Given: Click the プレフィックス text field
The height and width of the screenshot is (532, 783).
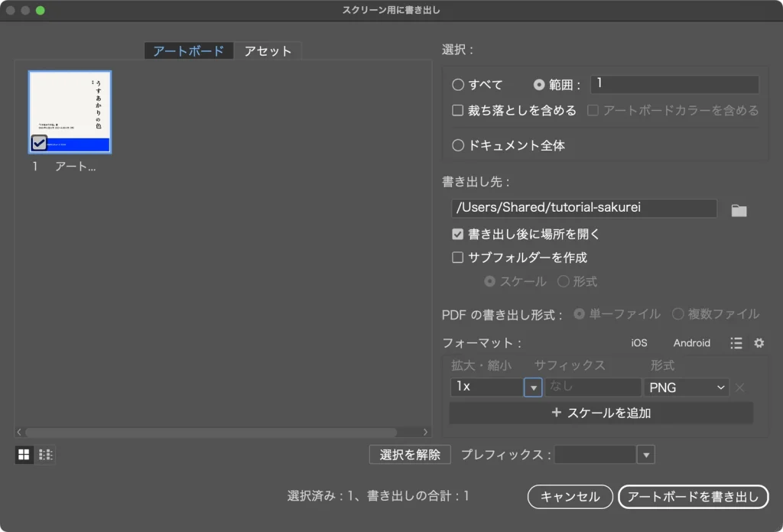Looking at the screenshot, I should tap(595, 455).
